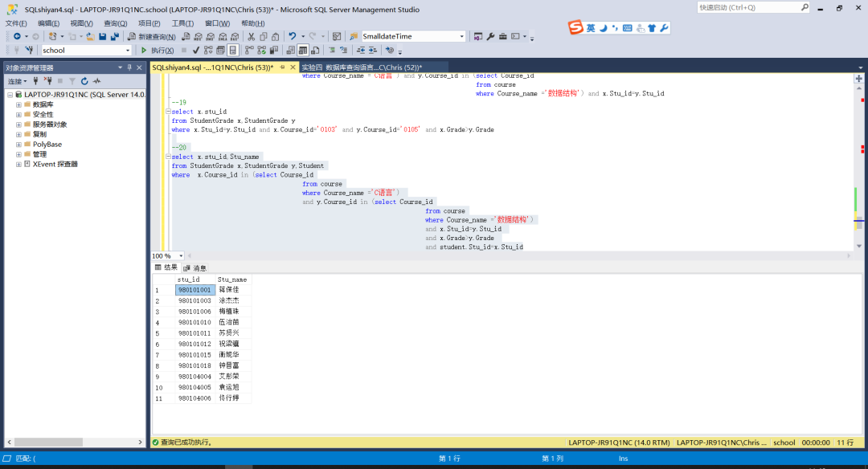The height and width of the screenshot is (469, 868).
Task: Switch to the 消息 messages tab
Action: coord(194,267)
